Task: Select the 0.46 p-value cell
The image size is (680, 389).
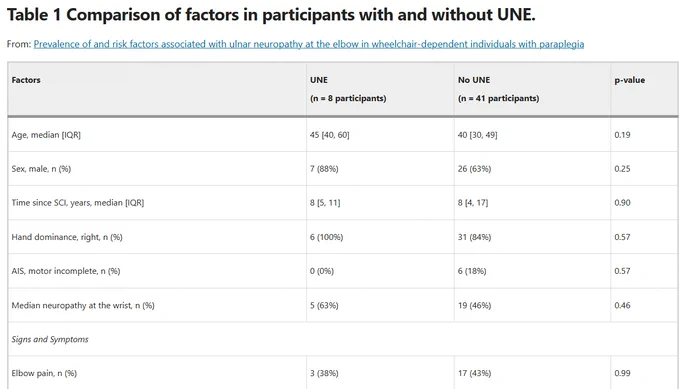Action: tap(622, 305)
